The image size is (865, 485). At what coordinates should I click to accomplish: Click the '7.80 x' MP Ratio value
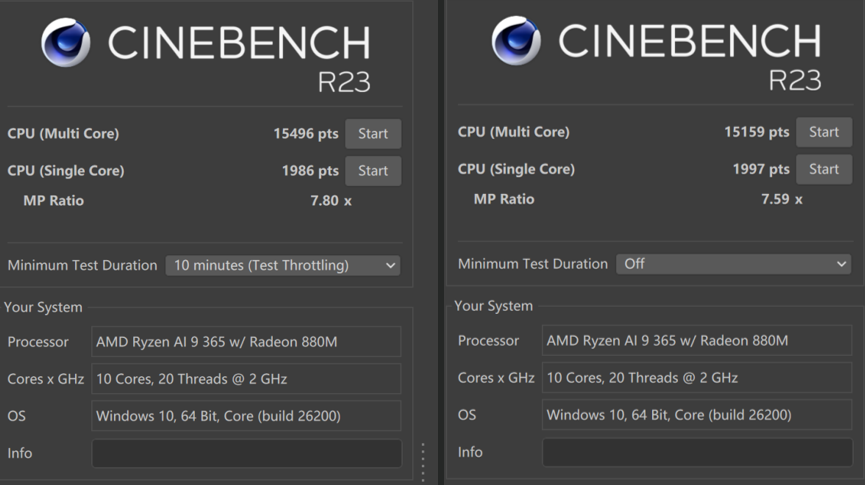click(x=331, y=200)
